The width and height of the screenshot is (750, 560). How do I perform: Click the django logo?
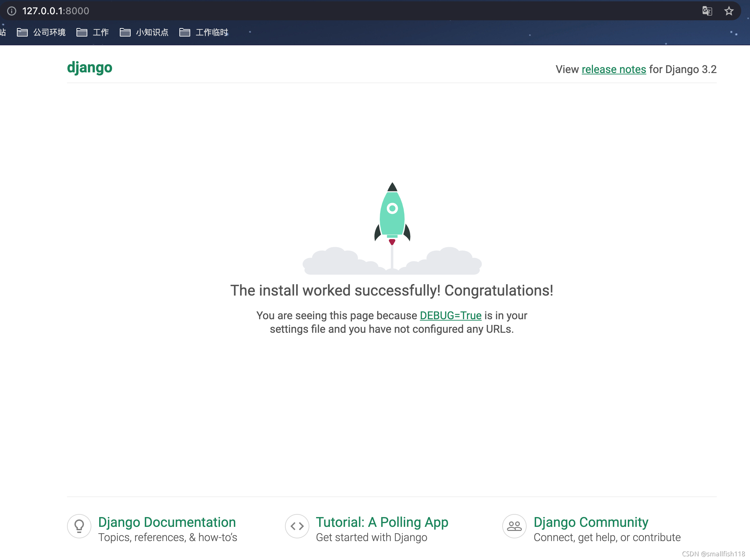point(89,68)
